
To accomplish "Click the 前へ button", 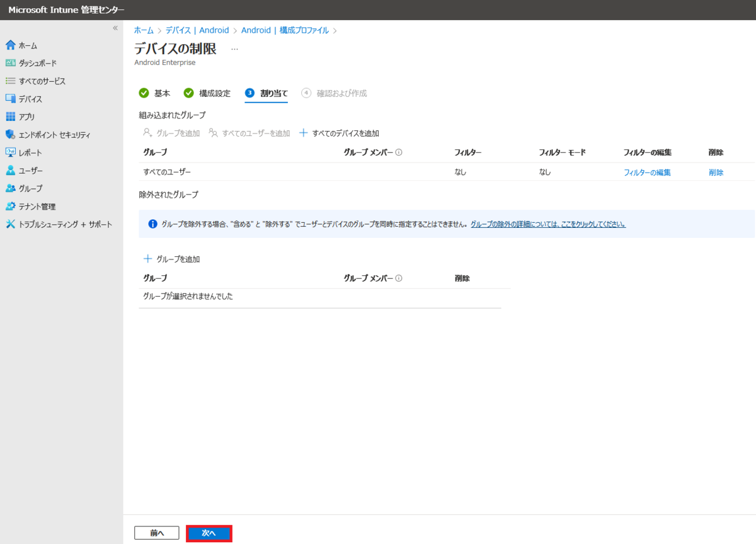I will tap(156, 532).
